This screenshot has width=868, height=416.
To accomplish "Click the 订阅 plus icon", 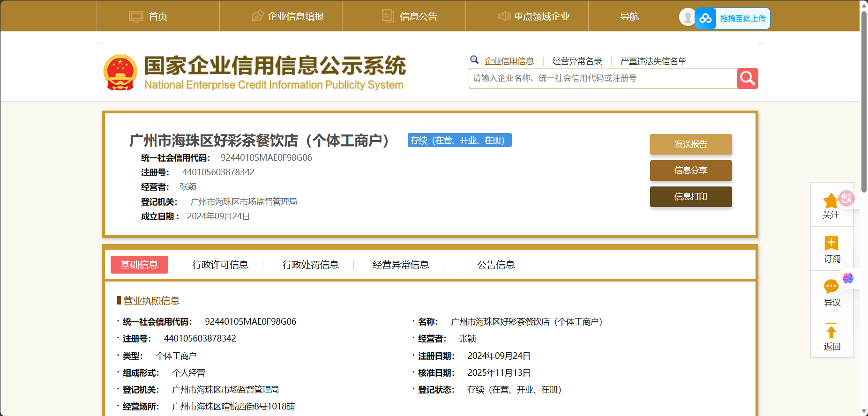I will pyautogui.click(x=831, y=243).
